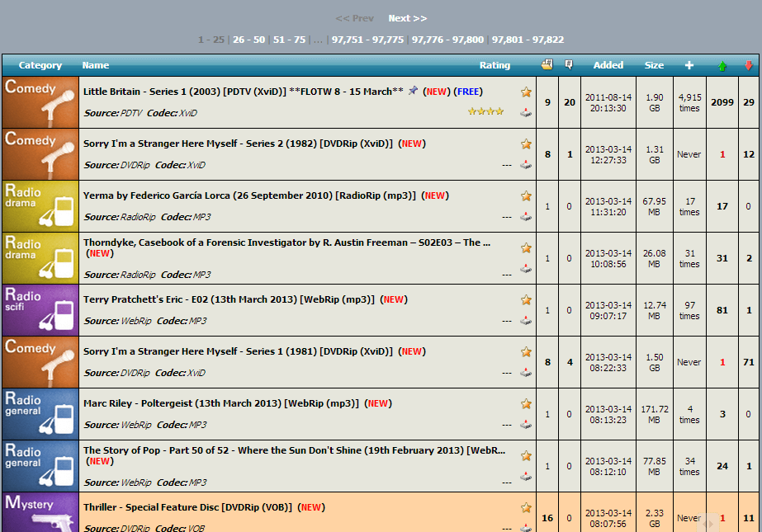Viewport: 762px width, 532px height.
Task: Sort by comments column header icon
Action: pos(569,64)
